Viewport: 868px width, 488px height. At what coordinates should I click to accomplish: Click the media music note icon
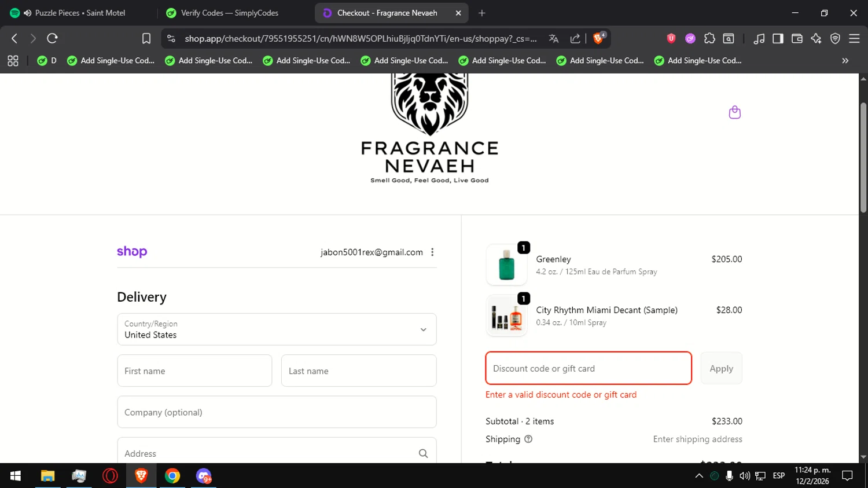point(759,38)
